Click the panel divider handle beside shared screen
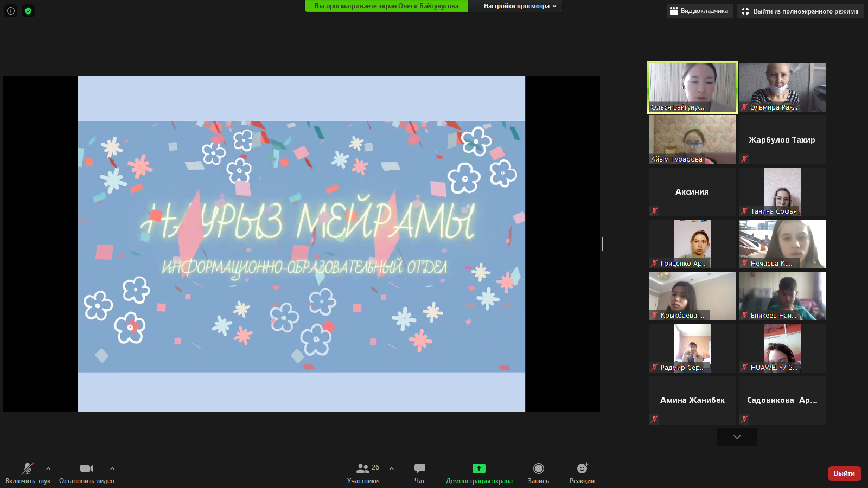The width and height of the screenshot is (868, 488). point(603,244)
